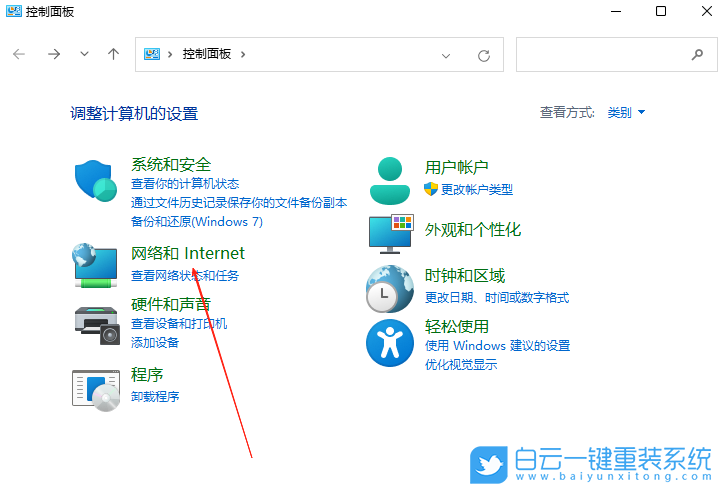This screenshot has width=723, height=489.
Task: Click 添加设备 link
Action: tap(155, 342)
